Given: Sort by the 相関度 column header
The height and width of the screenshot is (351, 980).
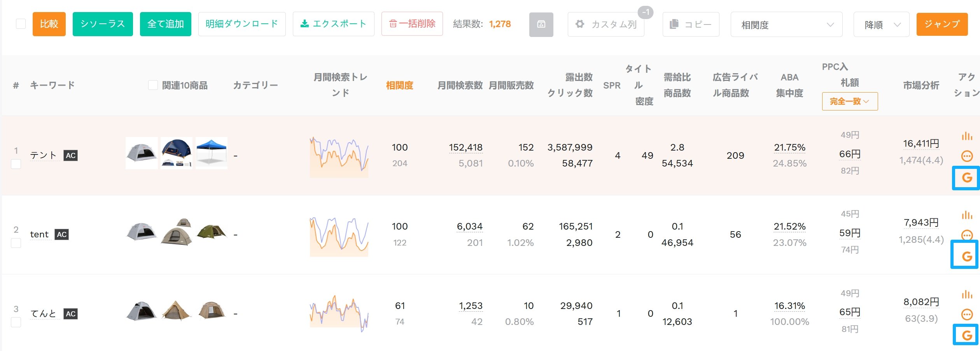Looking at the screenshot, I should click(x=399, y=85).
